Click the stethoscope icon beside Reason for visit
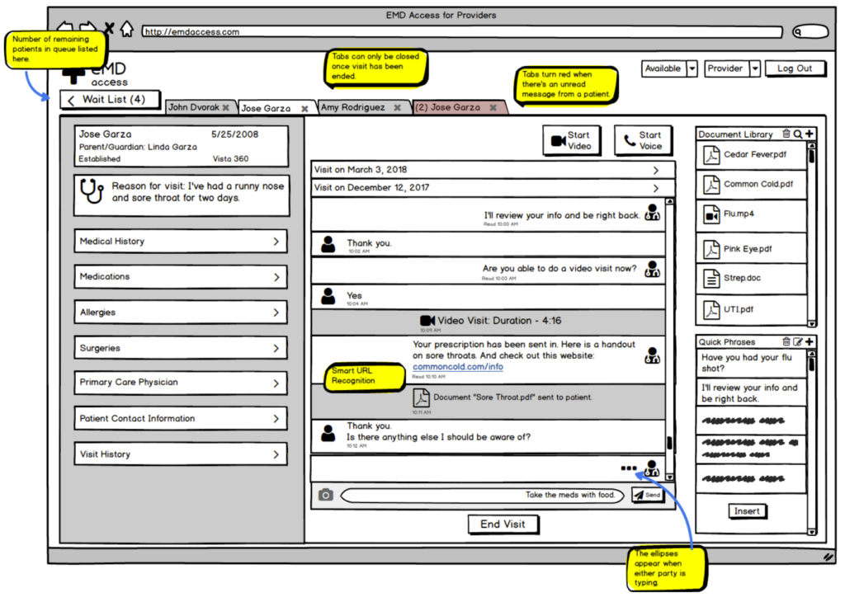Screen dimensions: 845x616 [x=92, y=190]
